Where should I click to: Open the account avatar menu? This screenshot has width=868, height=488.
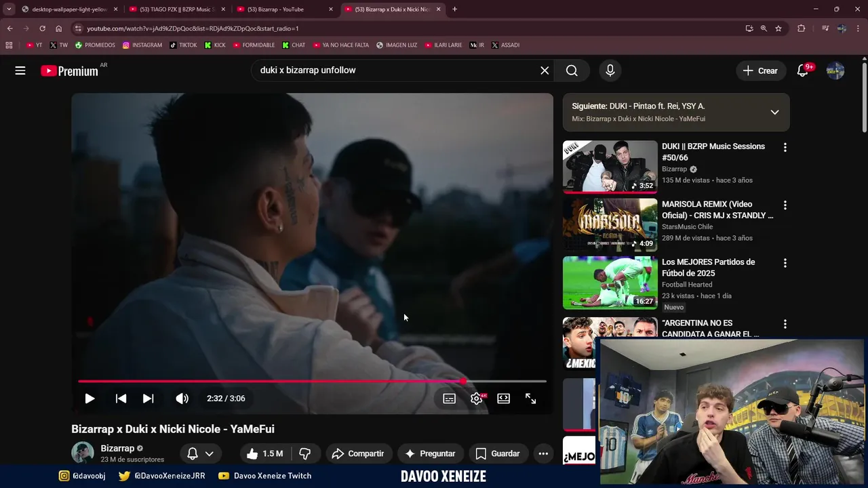click(x=835, y=70)
